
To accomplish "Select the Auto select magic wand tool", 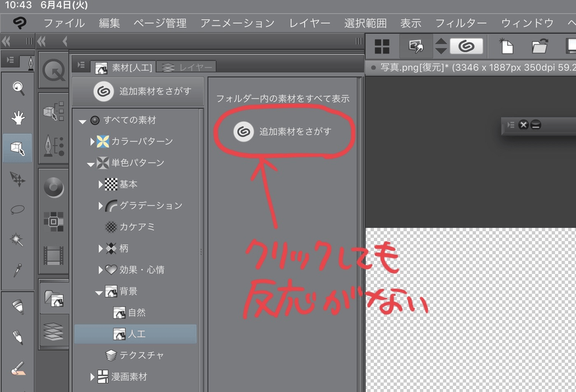I will (x=18, y=240).
